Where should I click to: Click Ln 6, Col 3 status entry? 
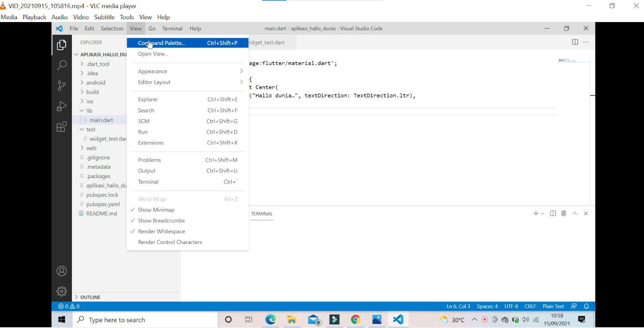(x=458, y=306)
